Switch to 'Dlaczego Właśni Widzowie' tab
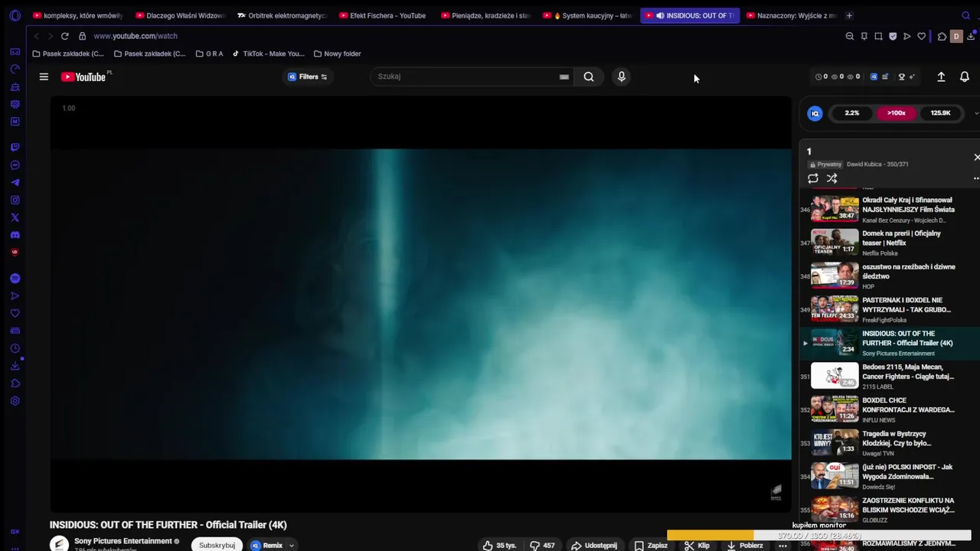980x551 pixels. tap(180, 15)
